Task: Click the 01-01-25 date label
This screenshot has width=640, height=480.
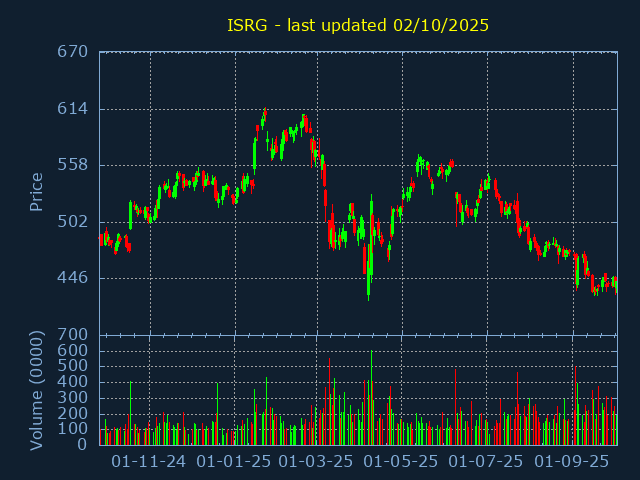Action: [x=233, y=461]
